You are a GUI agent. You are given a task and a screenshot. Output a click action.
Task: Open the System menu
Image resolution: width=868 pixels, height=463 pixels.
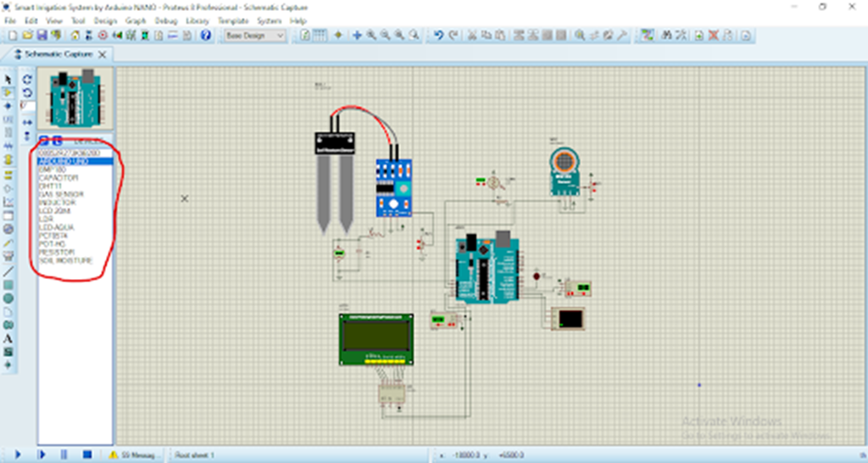(x=270, y=20)
